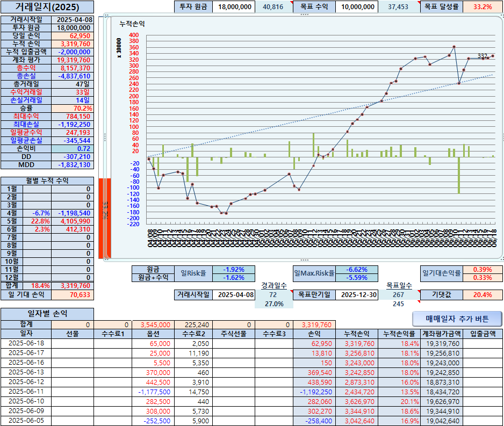
Task: Select the 총손실 value -4,837,610
Action: pyautogui.click(x=73, y=76)
